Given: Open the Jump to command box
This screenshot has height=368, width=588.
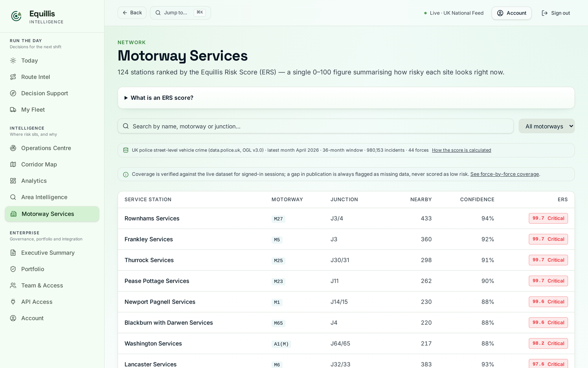Looking at the screenshot, I should (180, 13).
